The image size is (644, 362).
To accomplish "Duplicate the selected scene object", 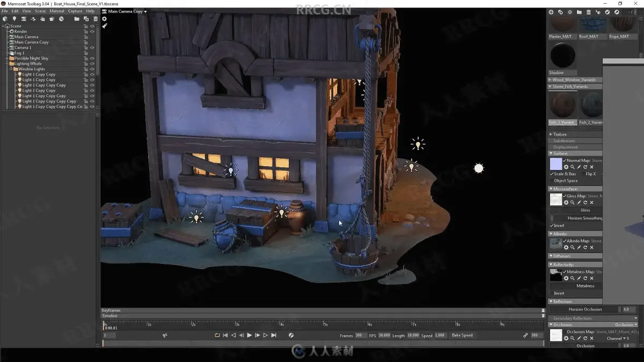I will point(86,19).
